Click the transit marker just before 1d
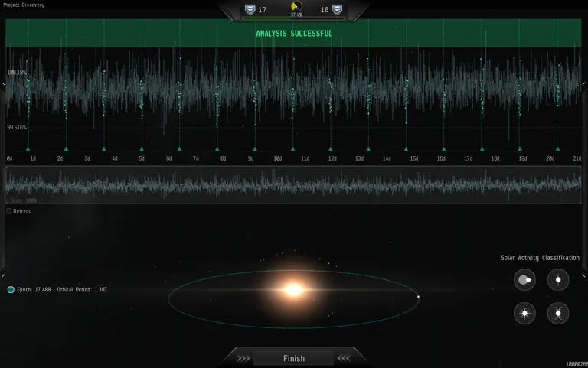588x368 pixels. [28, 148]
